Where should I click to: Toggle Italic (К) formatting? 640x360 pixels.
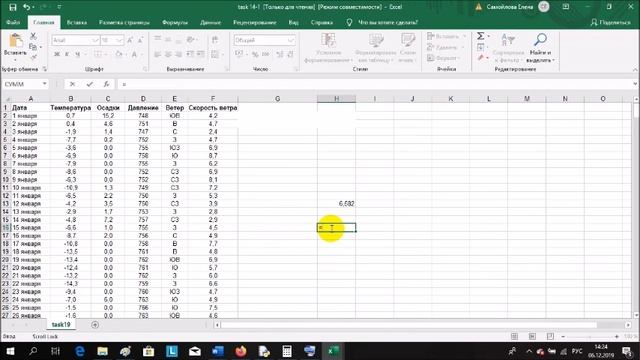click(x=67, y=54)
